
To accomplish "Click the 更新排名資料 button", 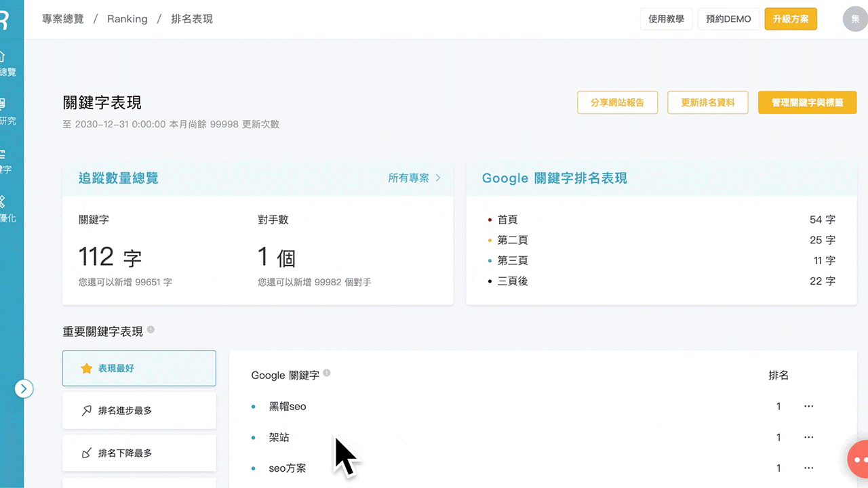I will tap(707, 102).
